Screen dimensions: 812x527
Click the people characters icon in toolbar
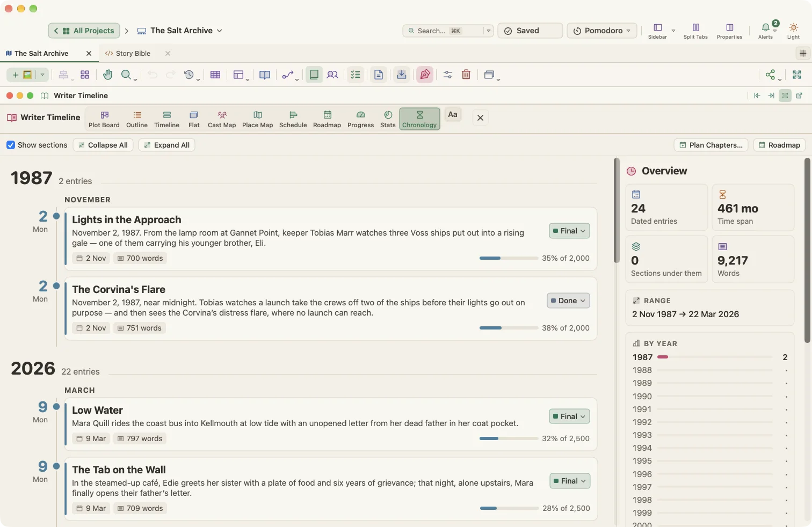coord(332,75)
